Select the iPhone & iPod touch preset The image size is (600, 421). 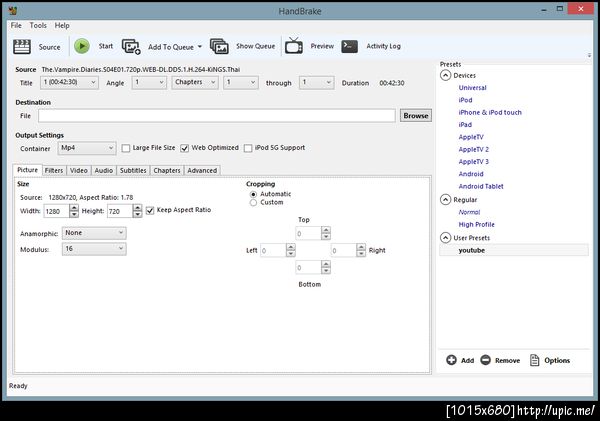click(490, 112)
